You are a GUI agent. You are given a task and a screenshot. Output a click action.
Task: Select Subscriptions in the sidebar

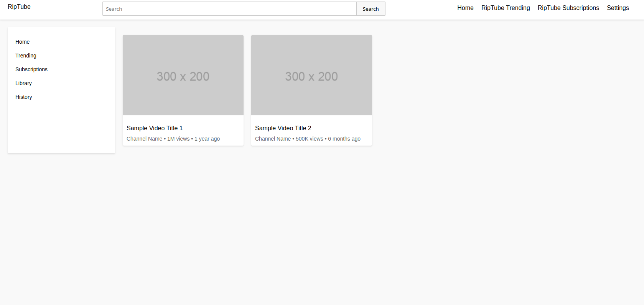point(31,69)
